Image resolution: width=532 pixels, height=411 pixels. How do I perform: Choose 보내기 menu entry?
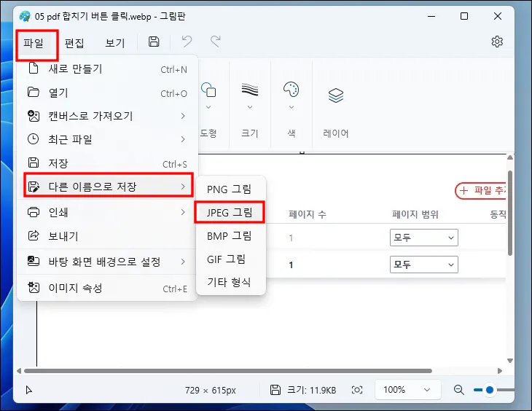pos(107,236)
